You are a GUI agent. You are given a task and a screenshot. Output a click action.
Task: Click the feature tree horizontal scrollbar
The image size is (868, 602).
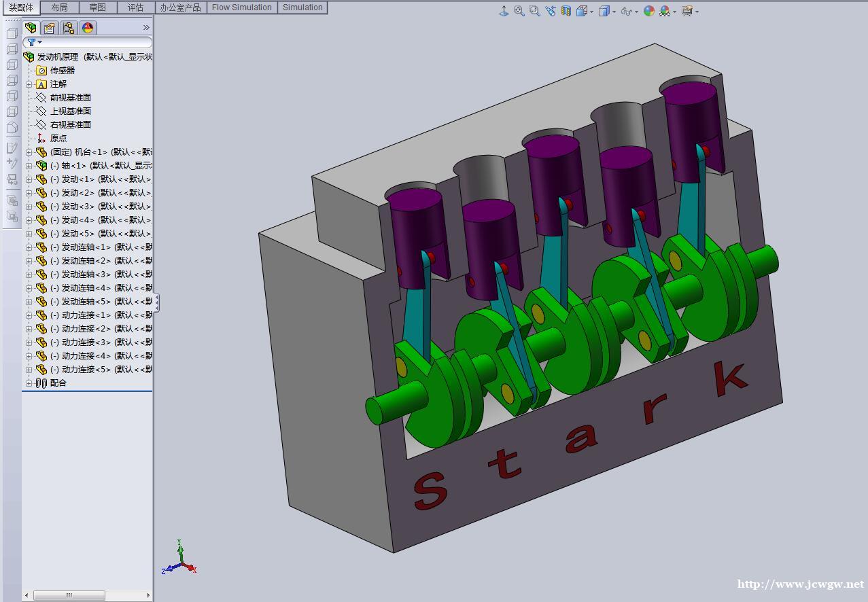tap(69, 595)
